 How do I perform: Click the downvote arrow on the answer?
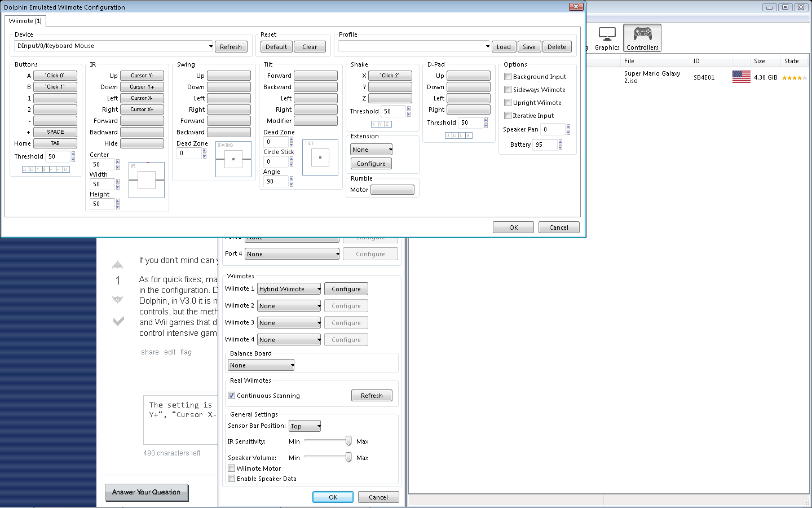[x=117, y=299]
